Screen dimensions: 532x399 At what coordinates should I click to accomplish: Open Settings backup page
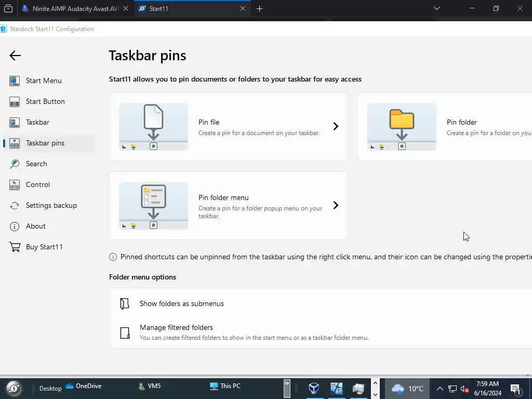(51, 205)
